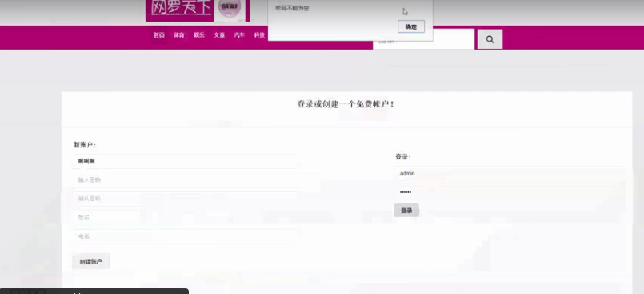Click the login password field with dots
Viewport: 644px width, 294px height.
(507, 192)
